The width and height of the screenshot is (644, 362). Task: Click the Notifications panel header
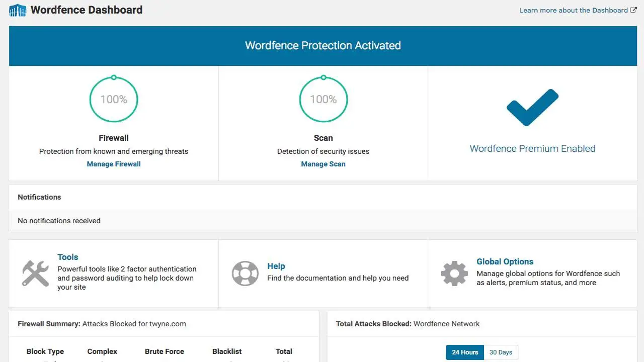39,197
